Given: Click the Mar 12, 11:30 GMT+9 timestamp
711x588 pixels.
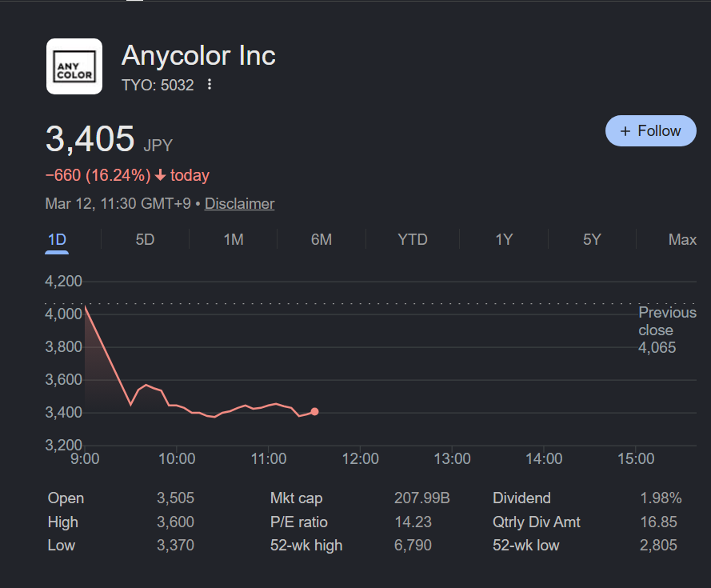Looking at the screenshot, I should 118,204.
